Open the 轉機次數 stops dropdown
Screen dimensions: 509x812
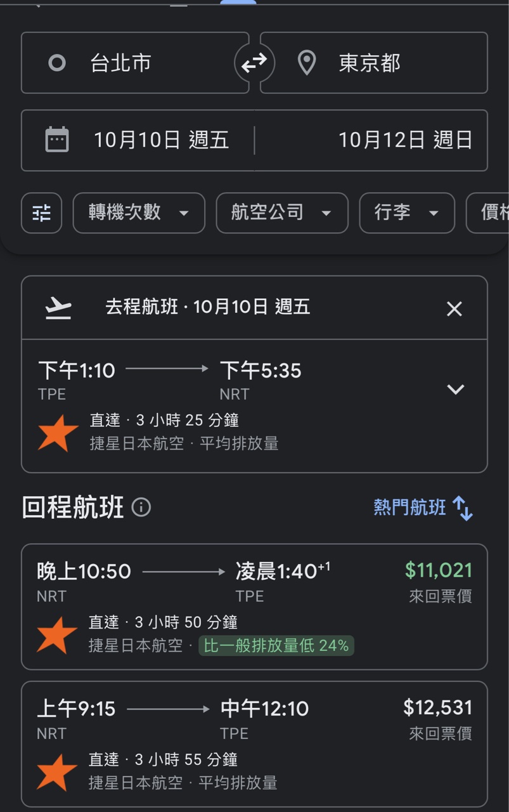[x=139, y=213]
